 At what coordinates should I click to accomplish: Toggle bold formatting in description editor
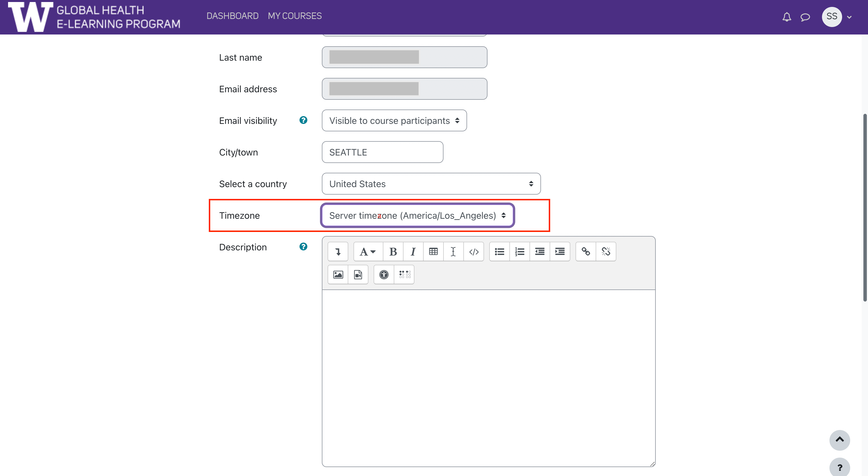click(x=393, y=252)
